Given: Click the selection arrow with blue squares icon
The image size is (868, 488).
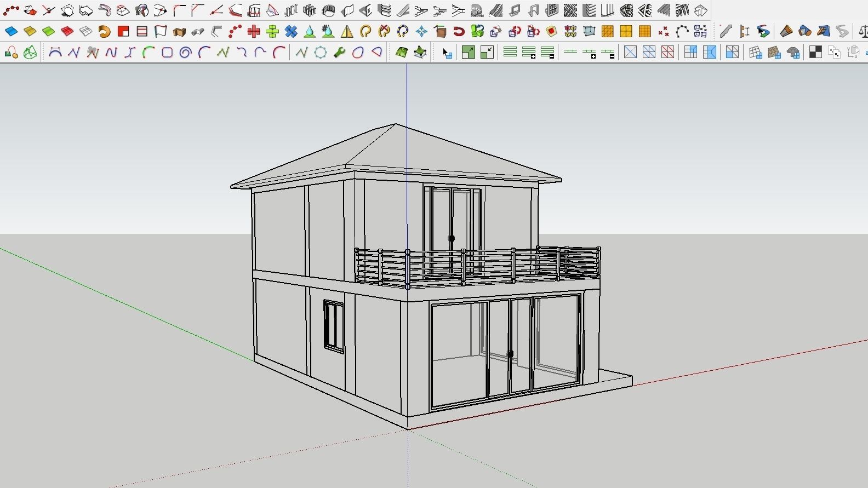Looking at the screenshot, I should click(447, 53).
